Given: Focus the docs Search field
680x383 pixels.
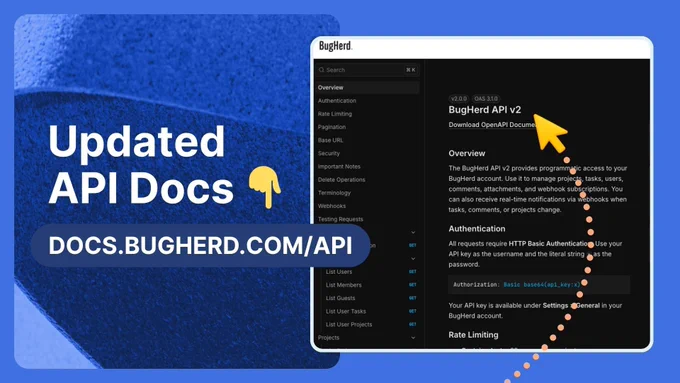Looking at the screenshot, I should click(367, 70).
